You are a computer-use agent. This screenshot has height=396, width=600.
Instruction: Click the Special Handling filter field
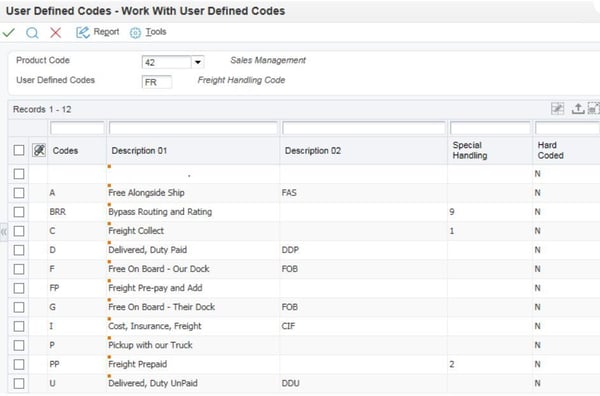[490, 128]
